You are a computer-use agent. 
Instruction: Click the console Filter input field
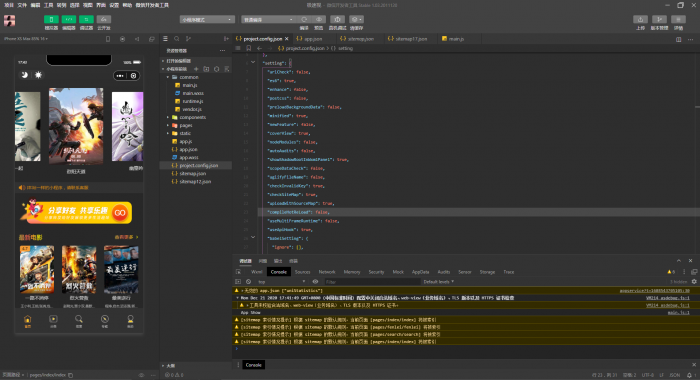372,282
